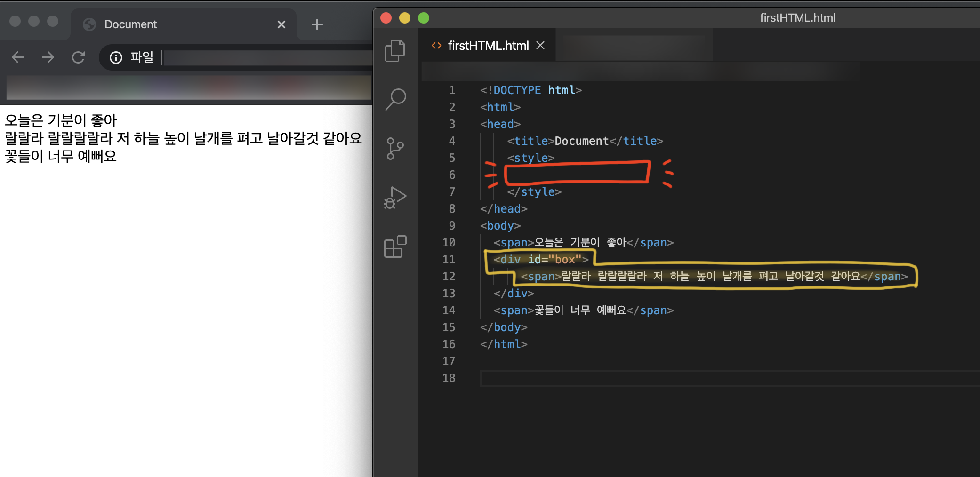Go back in the browser

[x=18, y=57]
